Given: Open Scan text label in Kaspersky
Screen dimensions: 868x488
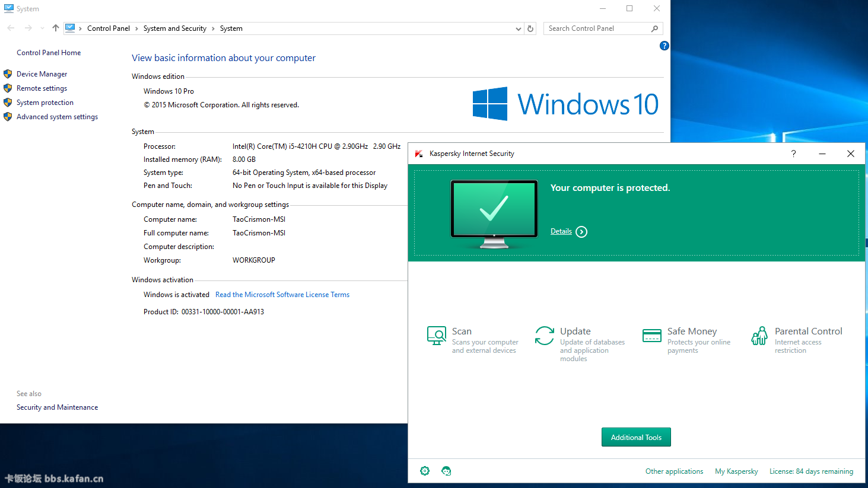Looking at the screenshot, I should (462, 331).
